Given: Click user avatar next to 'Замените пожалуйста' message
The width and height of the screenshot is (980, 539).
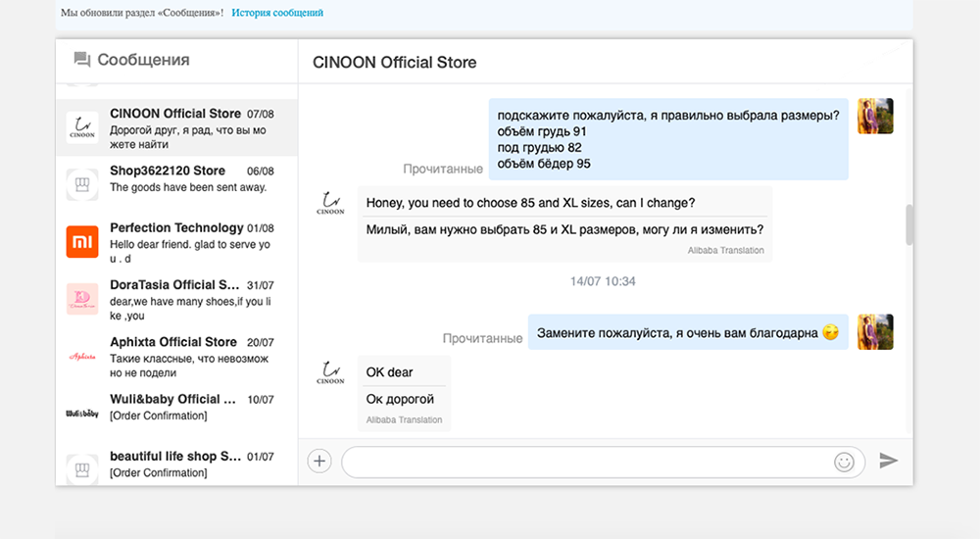Looking at the screenshot, I should point(875,331).
